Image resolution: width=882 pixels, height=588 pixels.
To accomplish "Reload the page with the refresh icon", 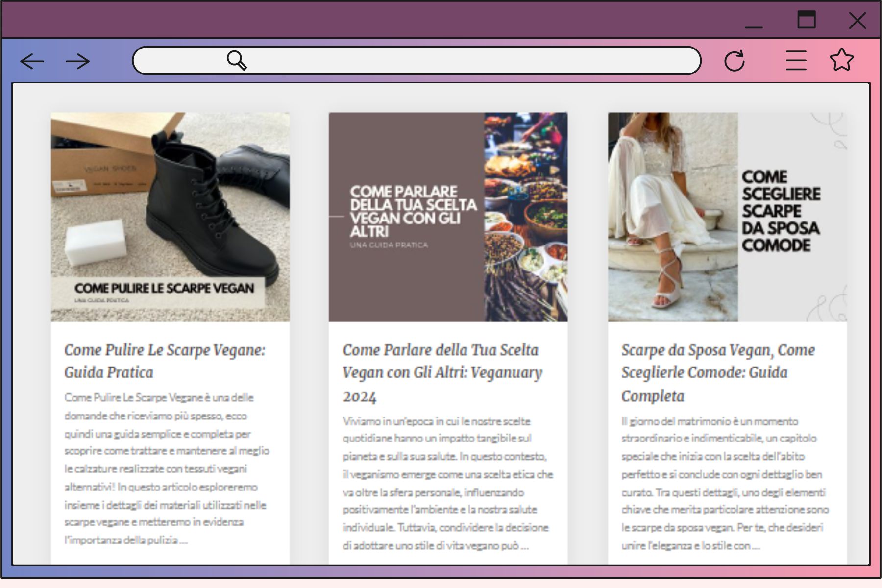I will click(x=734, y=61).
